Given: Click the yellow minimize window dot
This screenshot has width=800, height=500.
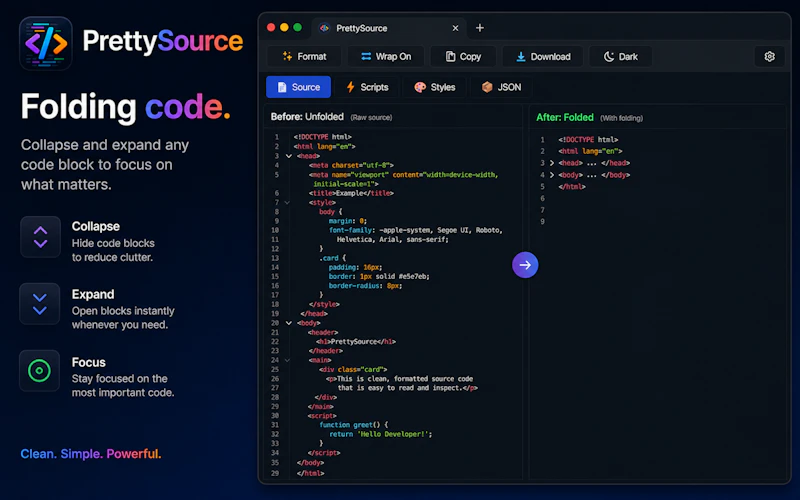Looking at the screenshot, I should [x=284, y=28].
